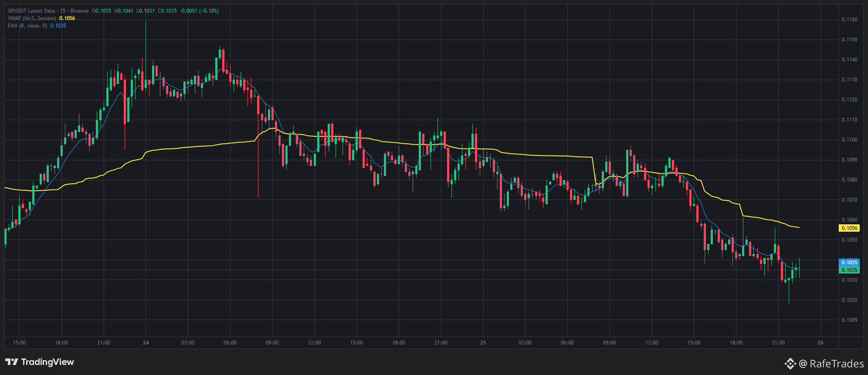This screenshot has height=375, width=868.
Task: Select the low value L0.1031 in legend
Action: pos(146,11)
